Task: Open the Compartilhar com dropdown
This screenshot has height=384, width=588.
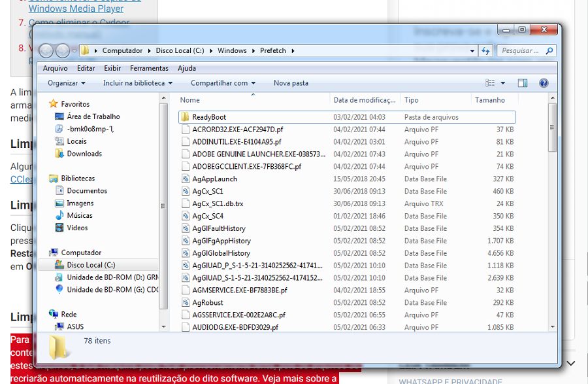Action: [223, 83]
